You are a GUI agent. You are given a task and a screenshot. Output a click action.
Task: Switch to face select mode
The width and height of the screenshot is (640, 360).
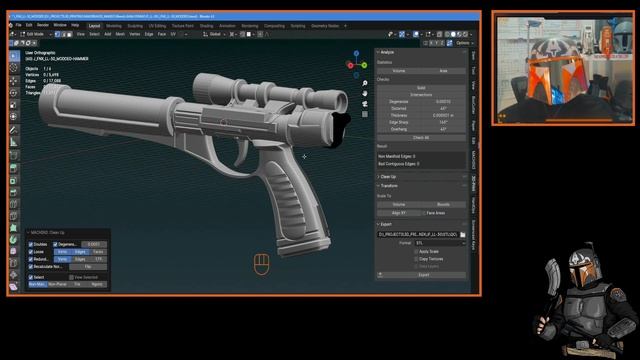click(69, 34)
